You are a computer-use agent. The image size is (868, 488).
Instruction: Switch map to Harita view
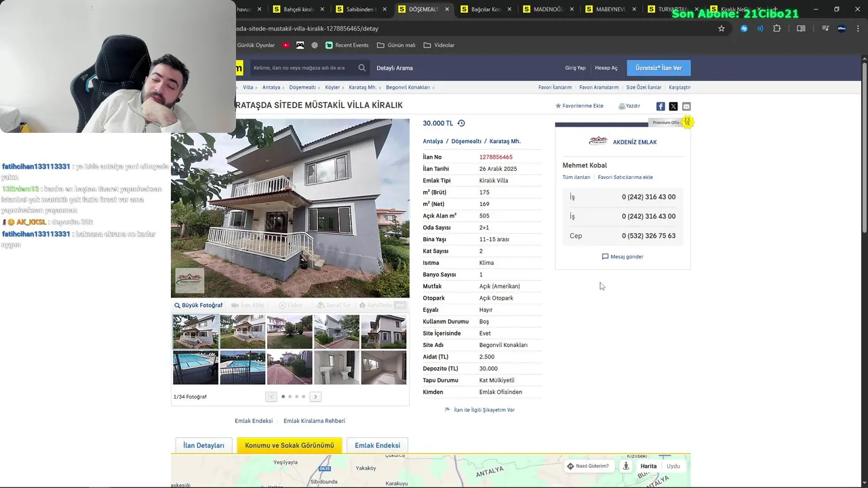(x=649, y=466)
